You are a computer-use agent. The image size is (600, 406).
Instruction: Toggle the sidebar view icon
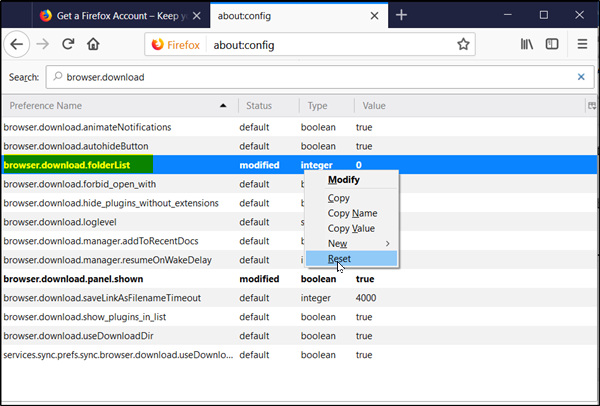550,45
